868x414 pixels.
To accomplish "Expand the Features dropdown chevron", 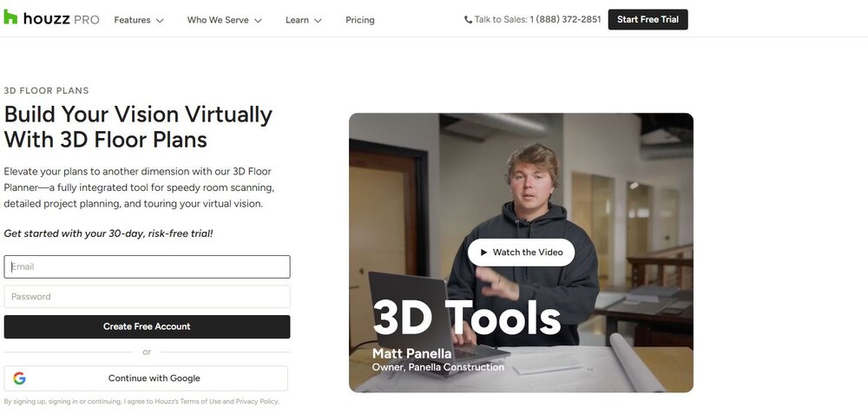I will 160,21.
